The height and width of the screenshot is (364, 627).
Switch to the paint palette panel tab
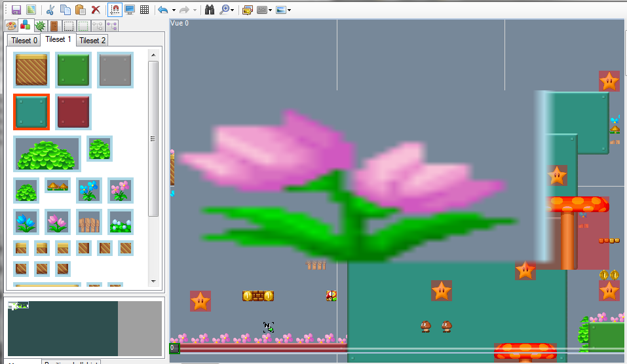click(x=11, y=26)
